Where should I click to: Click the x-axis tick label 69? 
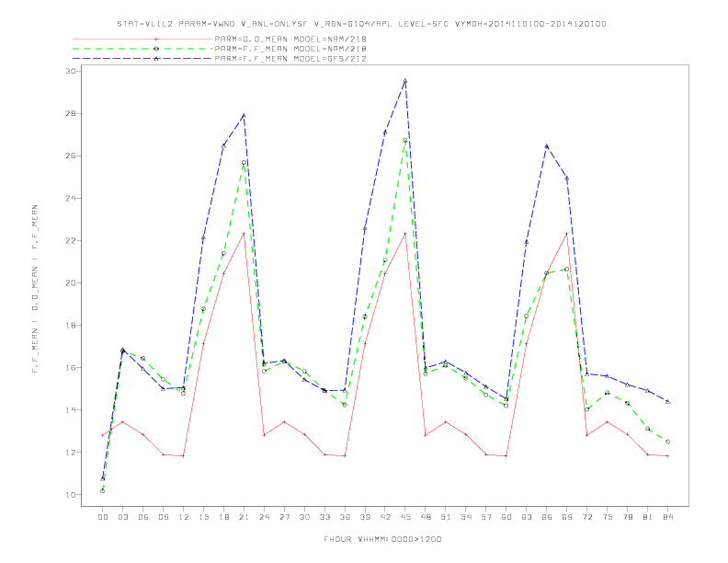(567, 517)
